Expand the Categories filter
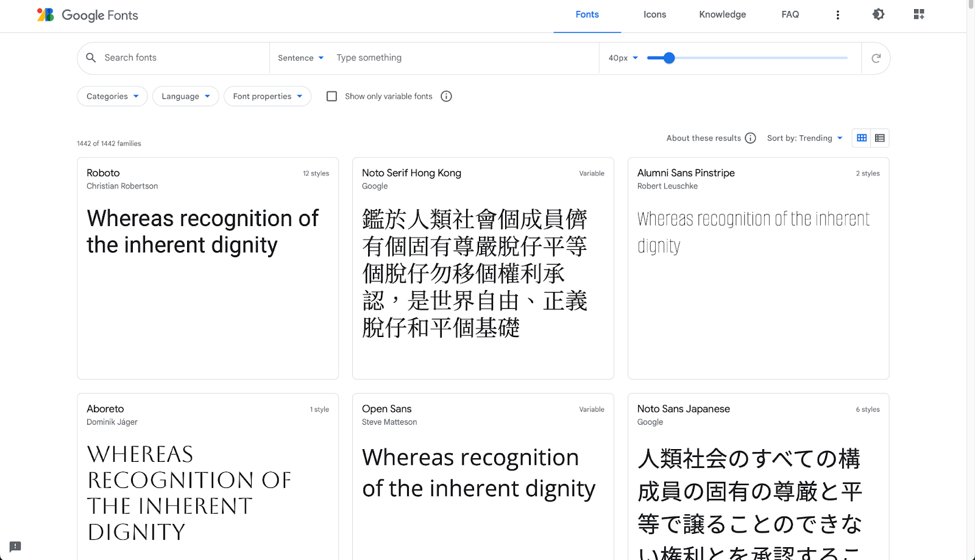The width and height of the screenshot is (975, 560). pos(112,96)
